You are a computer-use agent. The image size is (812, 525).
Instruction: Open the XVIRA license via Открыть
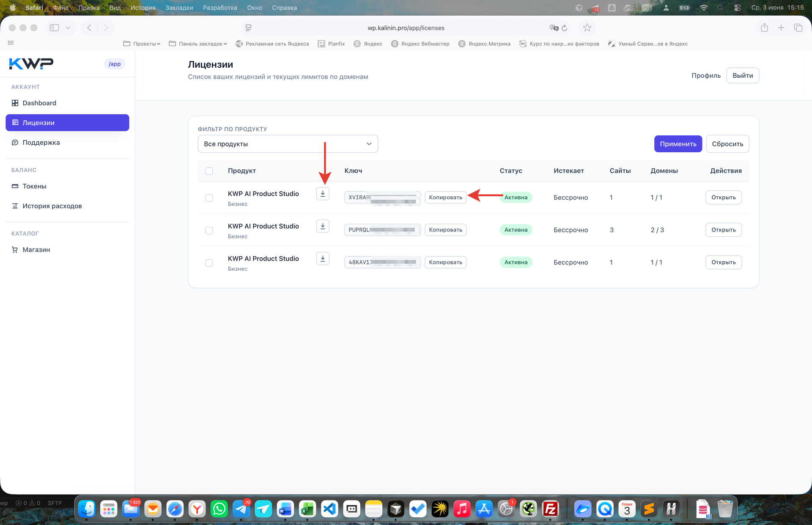723,198
